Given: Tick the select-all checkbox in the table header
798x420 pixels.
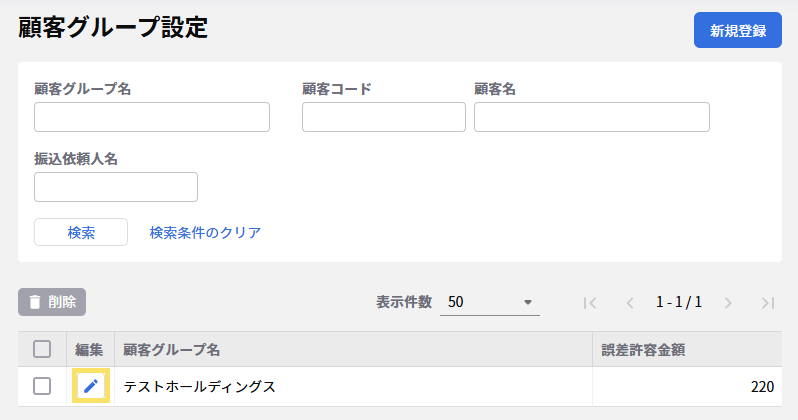Looking at the screenshot, I should (42, 349).
